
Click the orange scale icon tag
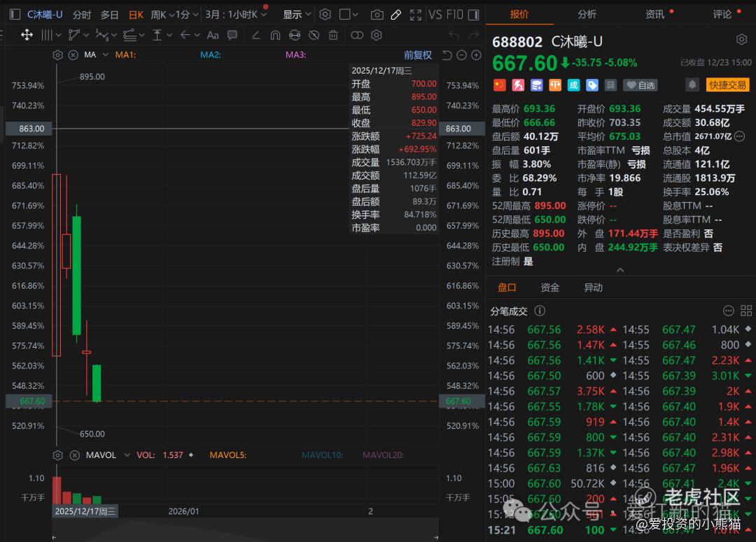[555, 85]
